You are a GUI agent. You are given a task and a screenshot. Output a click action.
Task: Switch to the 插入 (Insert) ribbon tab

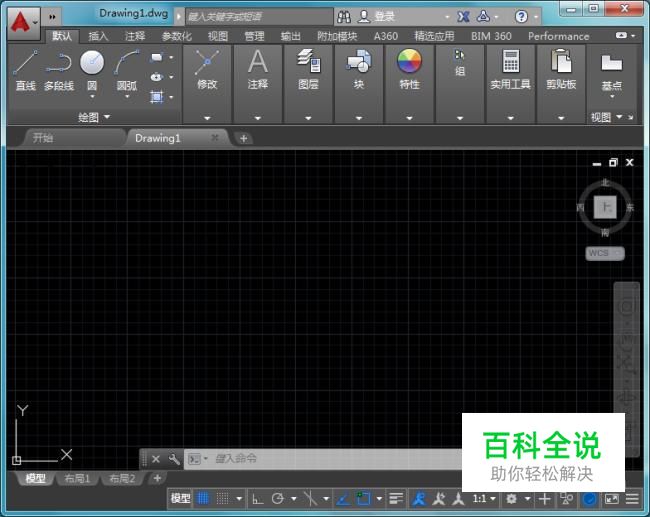pyautogui.click(x=98, y=36)
